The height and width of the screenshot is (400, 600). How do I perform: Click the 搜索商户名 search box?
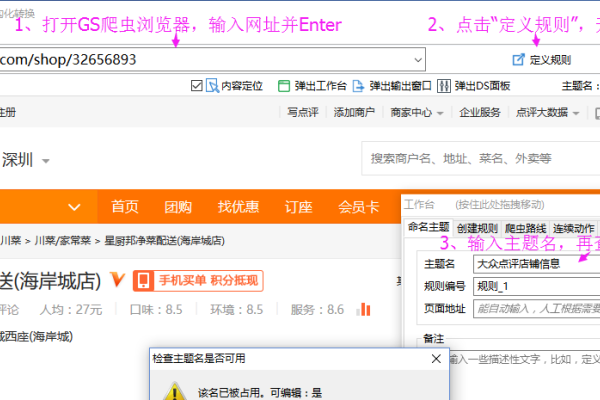click(481, 158)
